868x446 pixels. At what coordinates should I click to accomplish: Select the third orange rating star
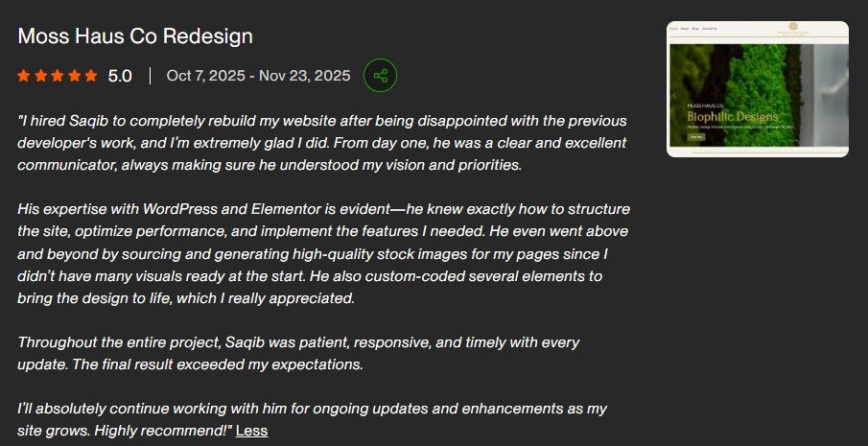(x=58, y=76)
